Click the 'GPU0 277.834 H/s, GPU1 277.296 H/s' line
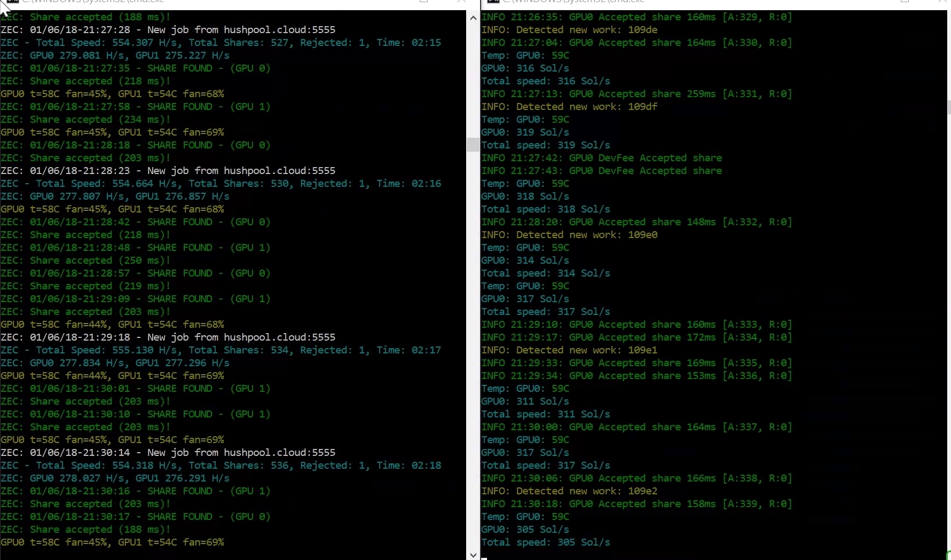The height and width of the screenshot is (560, 951). click(115, 363)
